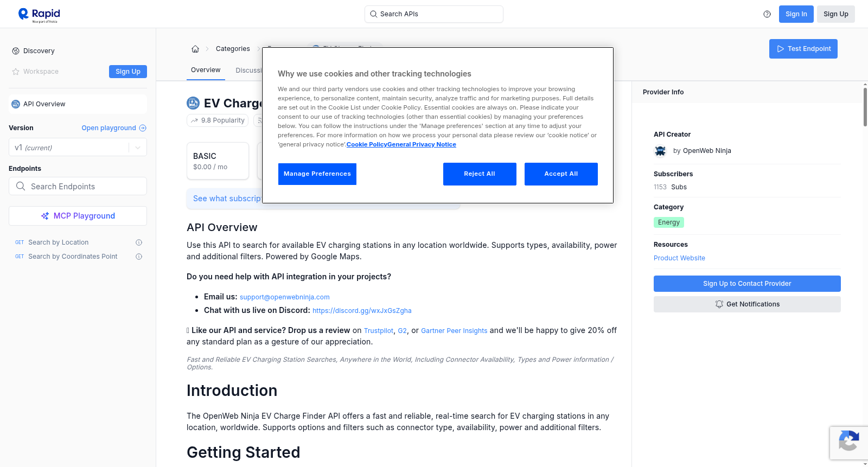Click OpenWeb Ninja creator name
This screenshot has width=868, height=467.
(x=707, y=151)
